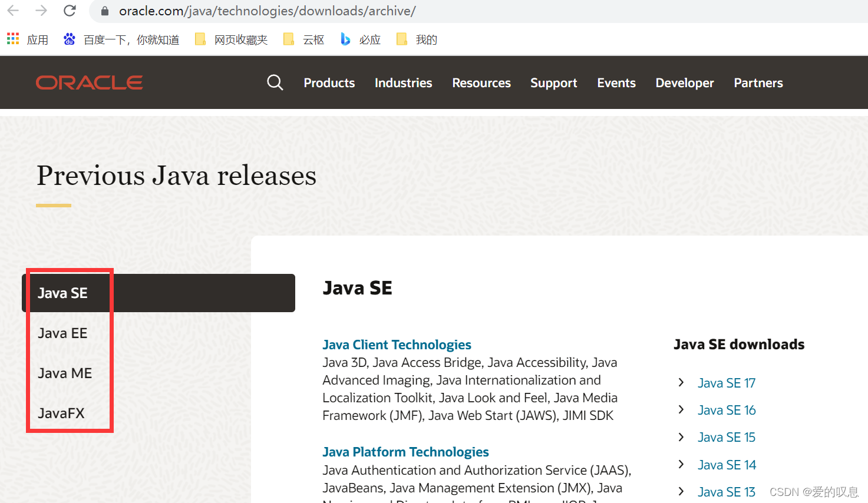Open the Support menu

coord(554,83)
